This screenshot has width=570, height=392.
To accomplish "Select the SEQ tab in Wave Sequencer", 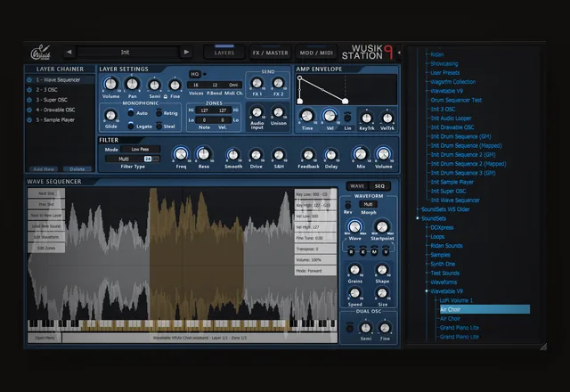I will tap(379, 186).
